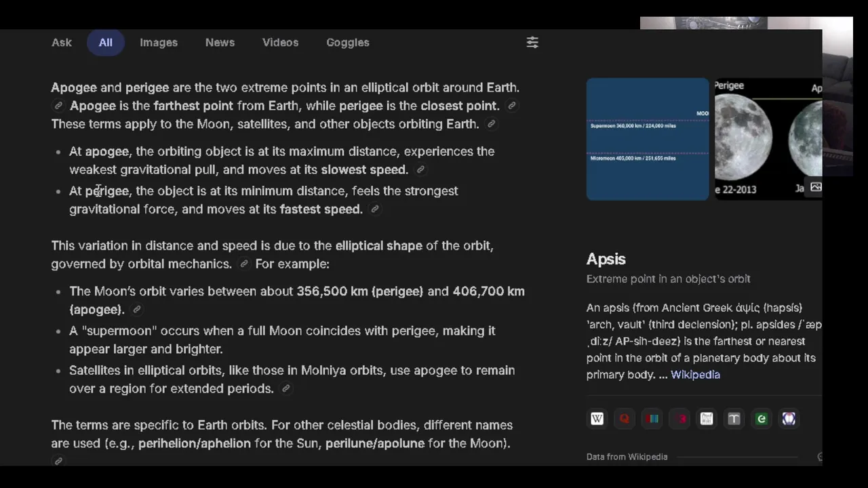
Task: Open the Perigee full moon comparison photo
Action: coord(768,139)
